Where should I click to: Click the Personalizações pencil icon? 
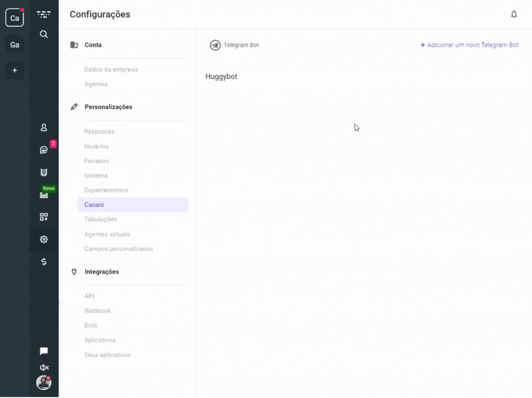click(74, 107)
